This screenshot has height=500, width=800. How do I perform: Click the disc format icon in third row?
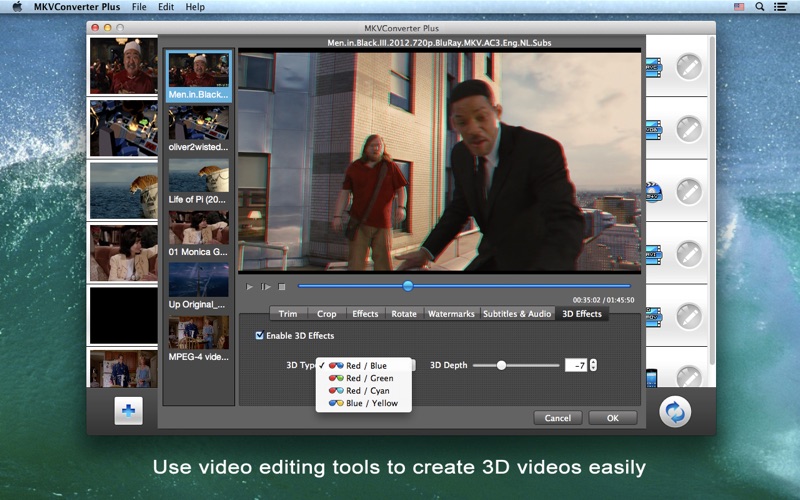(x=654, y=192)
